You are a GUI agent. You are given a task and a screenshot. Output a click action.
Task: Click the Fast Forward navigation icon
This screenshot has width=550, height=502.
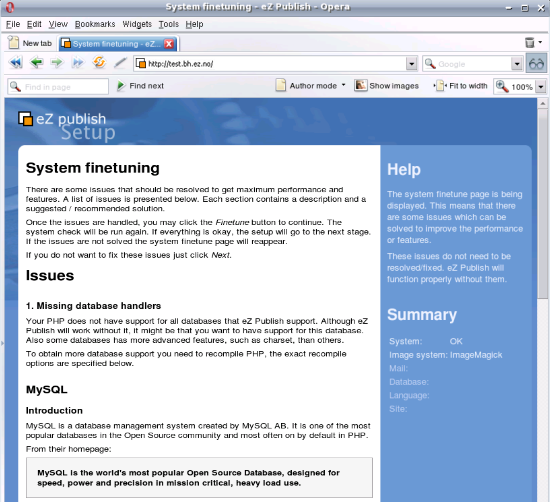78,63
